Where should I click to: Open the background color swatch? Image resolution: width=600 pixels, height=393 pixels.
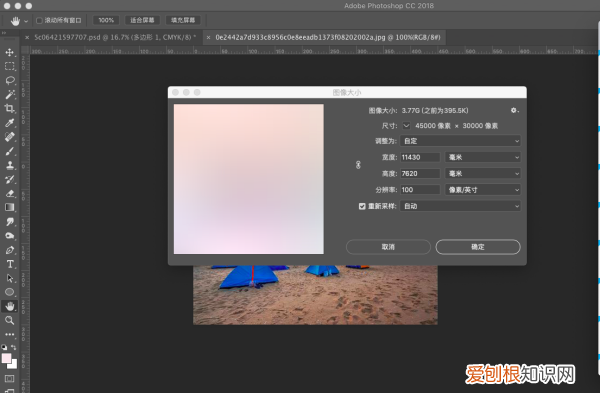coord(13,365)
